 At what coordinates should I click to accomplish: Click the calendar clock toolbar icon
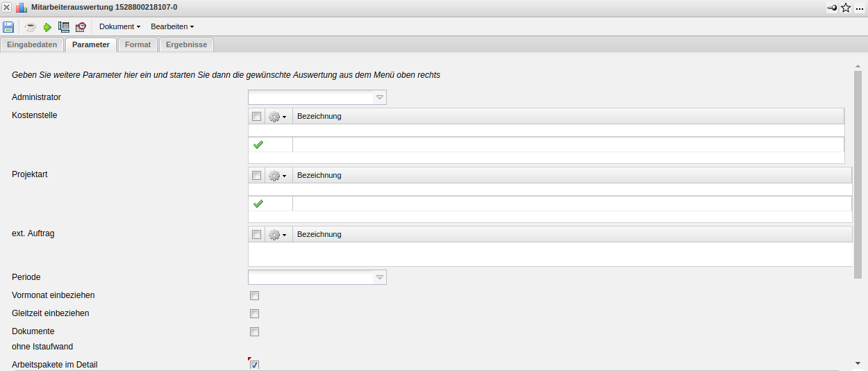pos(81,27)
